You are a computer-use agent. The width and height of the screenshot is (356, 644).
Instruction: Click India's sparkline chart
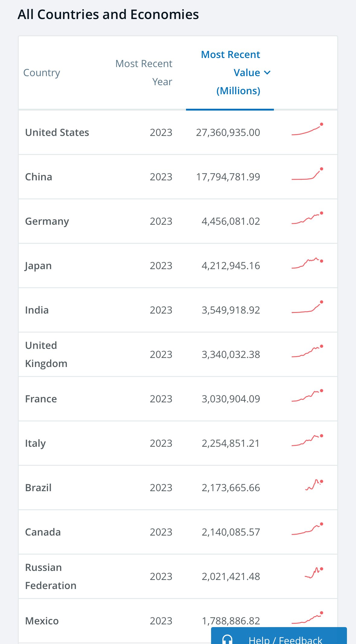click(307, 308)
